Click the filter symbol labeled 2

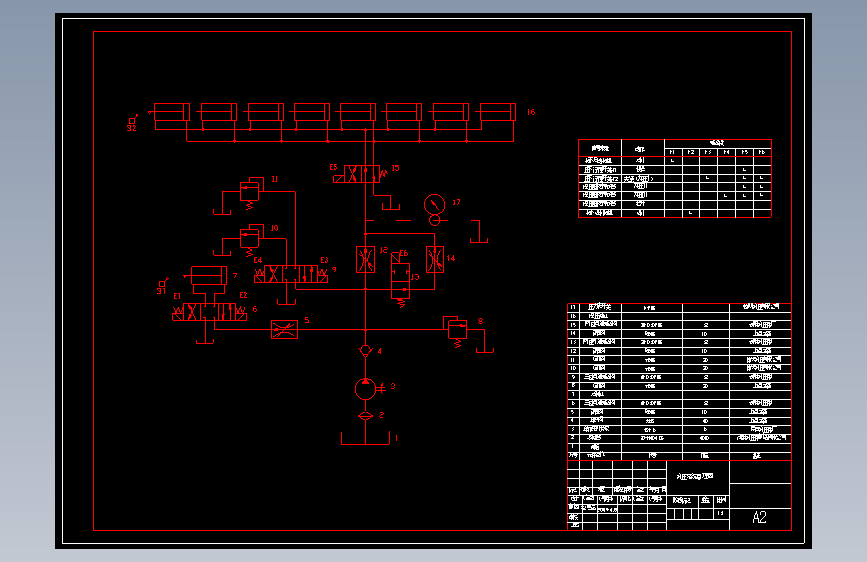(365, 417)
